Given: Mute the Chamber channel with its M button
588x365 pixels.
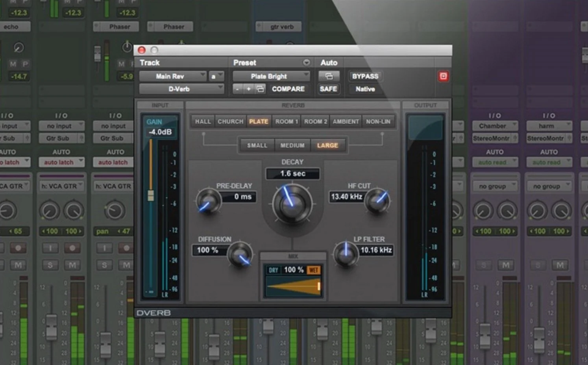Looking at the screenshot, I should [506, 265].
